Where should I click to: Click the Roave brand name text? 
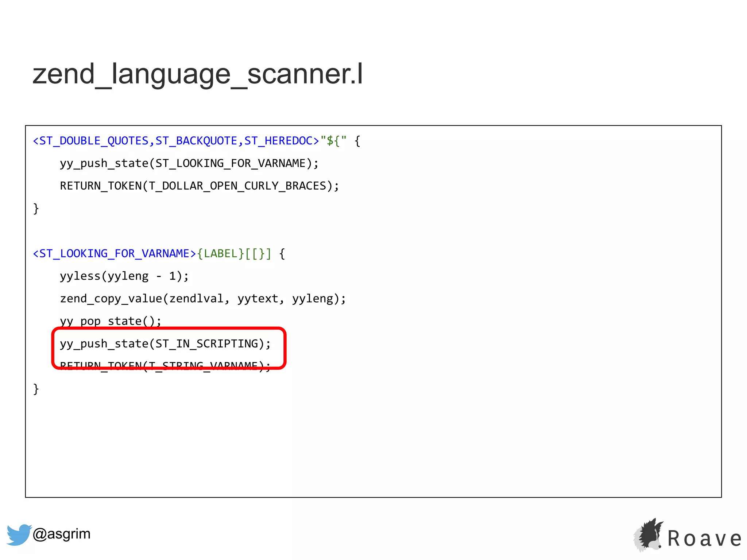pos(704,538)
